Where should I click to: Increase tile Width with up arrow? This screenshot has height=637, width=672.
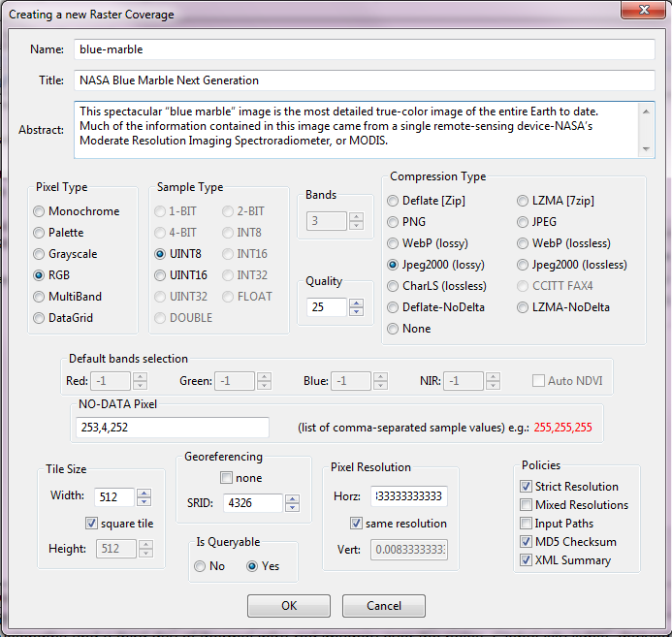144,493
